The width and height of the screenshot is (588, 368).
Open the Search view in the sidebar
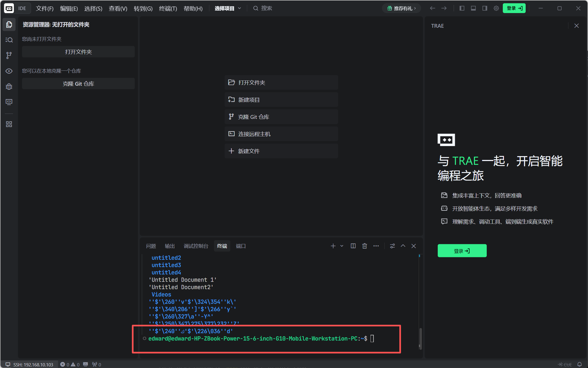(9, 40)
